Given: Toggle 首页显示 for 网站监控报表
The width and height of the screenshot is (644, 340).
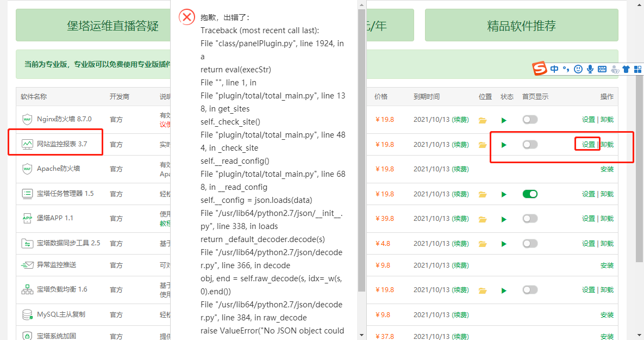Looking at the screenshot, I should (x=530, y=144).
